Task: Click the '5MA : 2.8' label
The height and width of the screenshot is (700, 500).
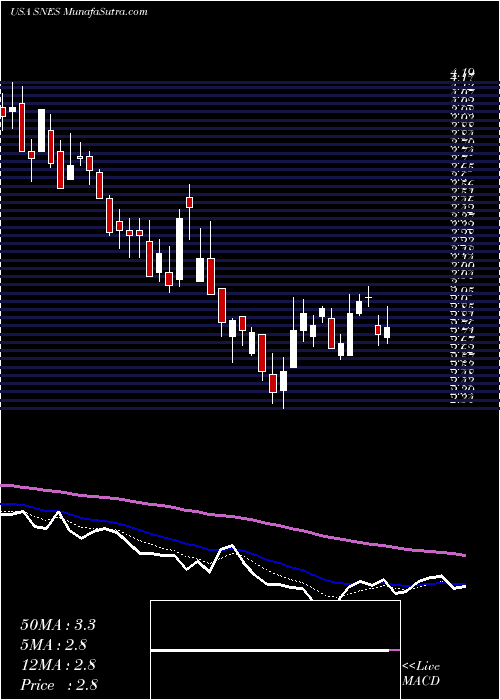Action: click(54, 645)
